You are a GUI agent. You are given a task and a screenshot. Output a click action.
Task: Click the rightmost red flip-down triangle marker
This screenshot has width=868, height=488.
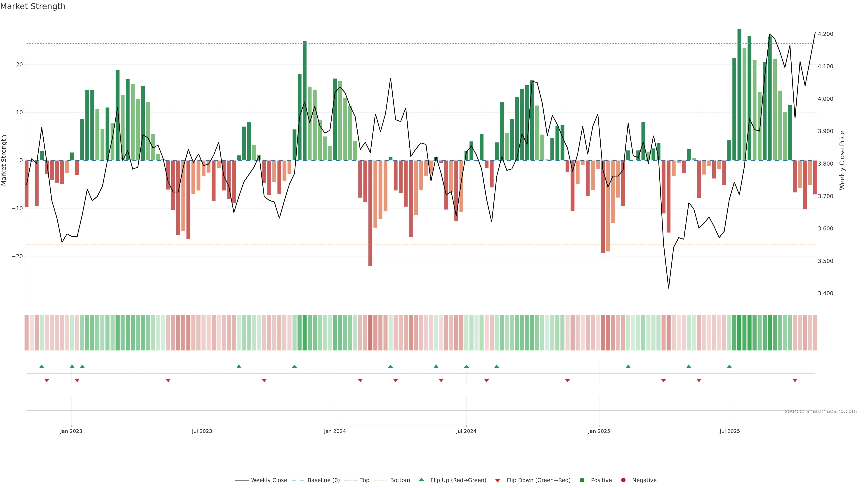click(795, 380)
